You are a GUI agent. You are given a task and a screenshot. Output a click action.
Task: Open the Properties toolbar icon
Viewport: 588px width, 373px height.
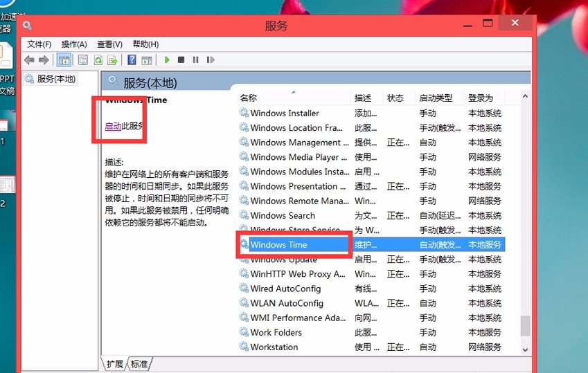(x=83, y=60)
